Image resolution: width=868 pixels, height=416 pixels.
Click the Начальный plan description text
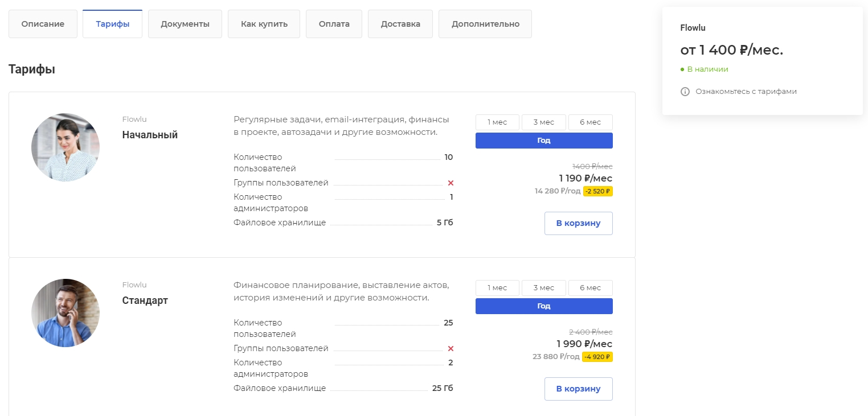[342, 126]
